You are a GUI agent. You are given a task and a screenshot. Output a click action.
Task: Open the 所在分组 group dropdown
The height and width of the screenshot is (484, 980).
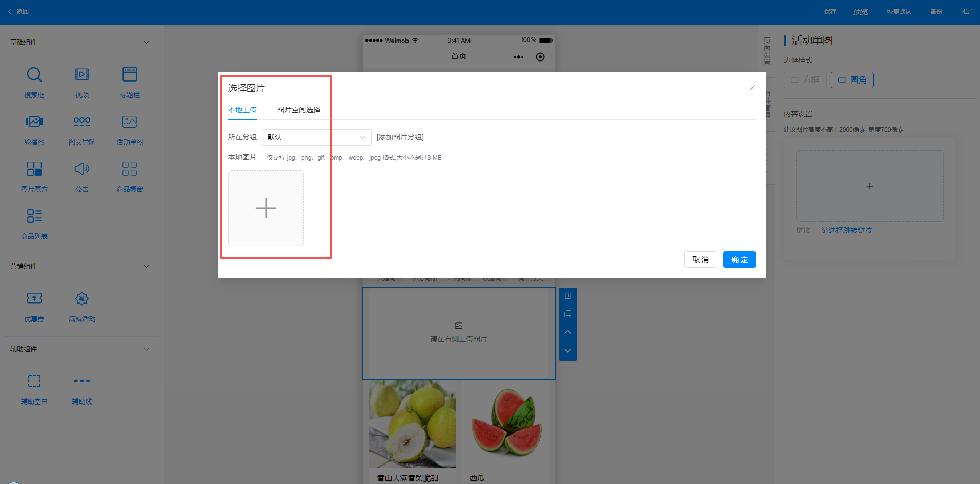[x=317, y=137]
